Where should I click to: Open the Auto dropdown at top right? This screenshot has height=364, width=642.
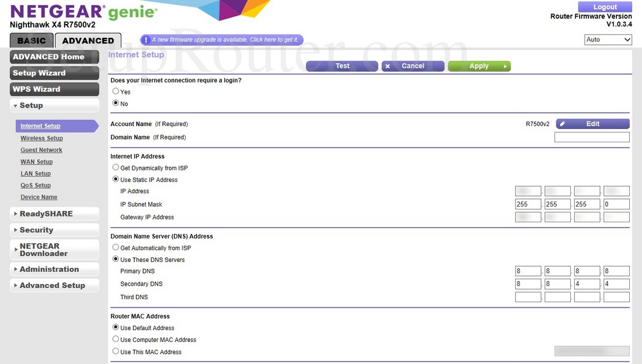609,39
